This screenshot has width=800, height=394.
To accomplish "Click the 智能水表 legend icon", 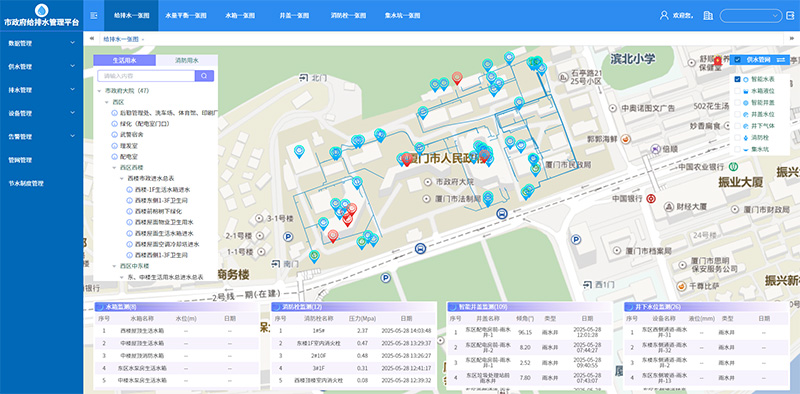I will point(745,79).
